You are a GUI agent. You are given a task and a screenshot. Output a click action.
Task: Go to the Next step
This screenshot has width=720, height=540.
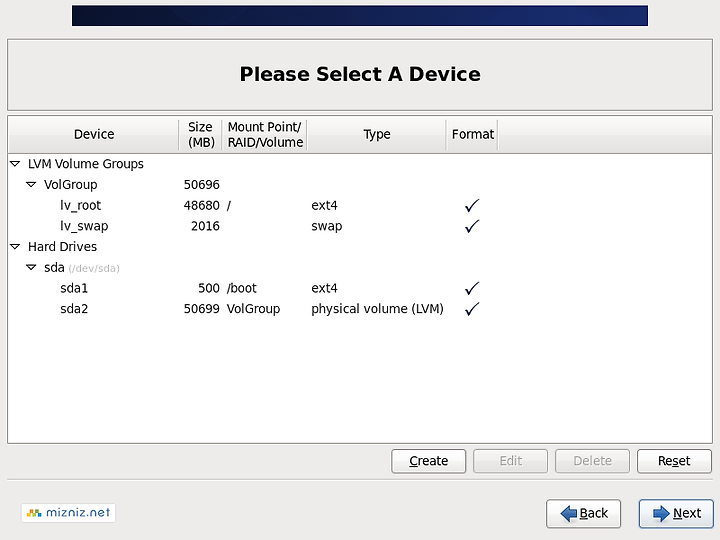click(676, 513)
